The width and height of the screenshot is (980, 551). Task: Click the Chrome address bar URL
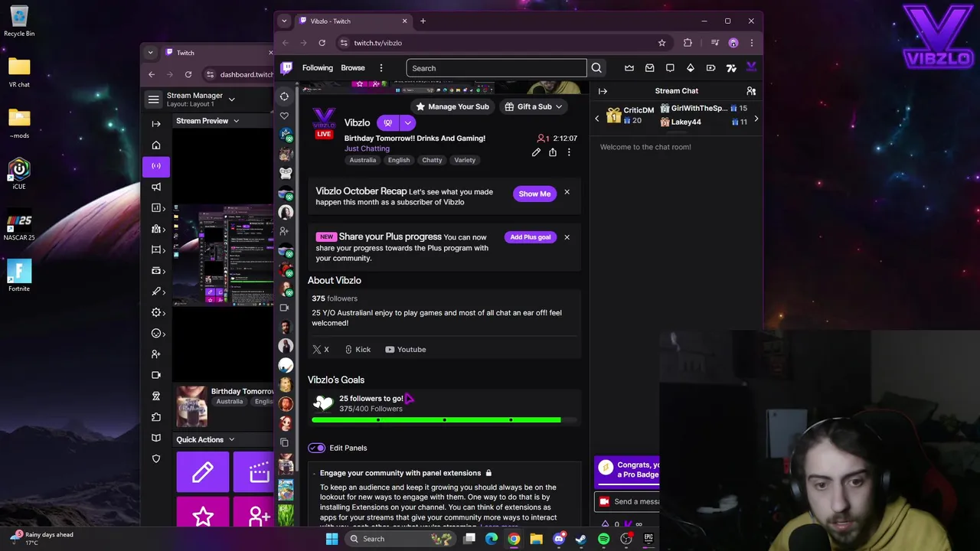(377, 43)
